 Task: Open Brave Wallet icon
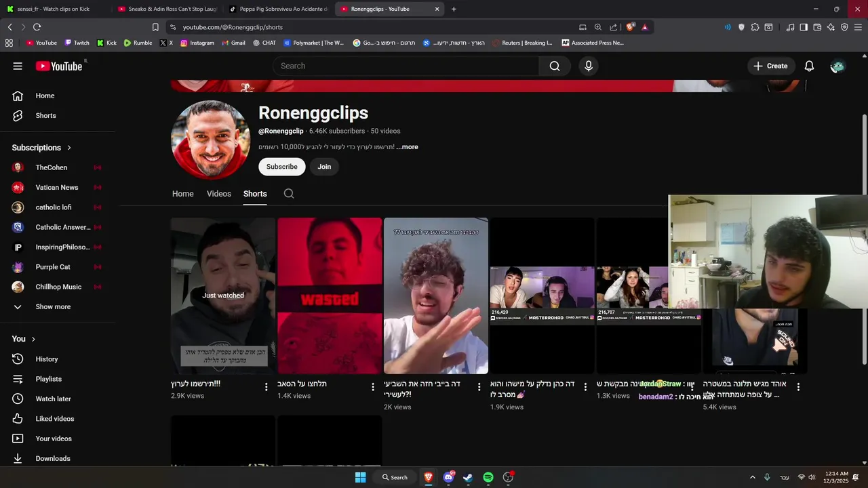coord(817,27)
